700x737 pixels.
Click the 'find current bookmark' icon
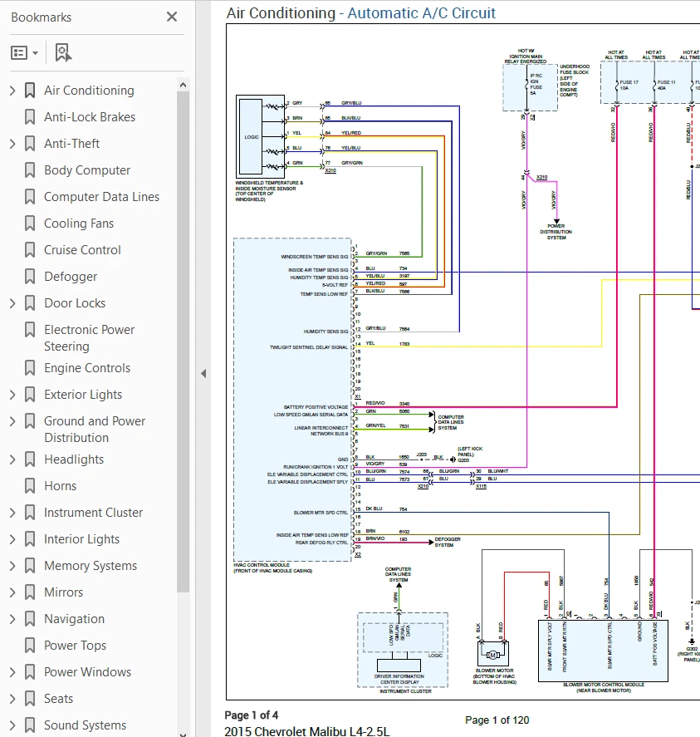[62, 52]
